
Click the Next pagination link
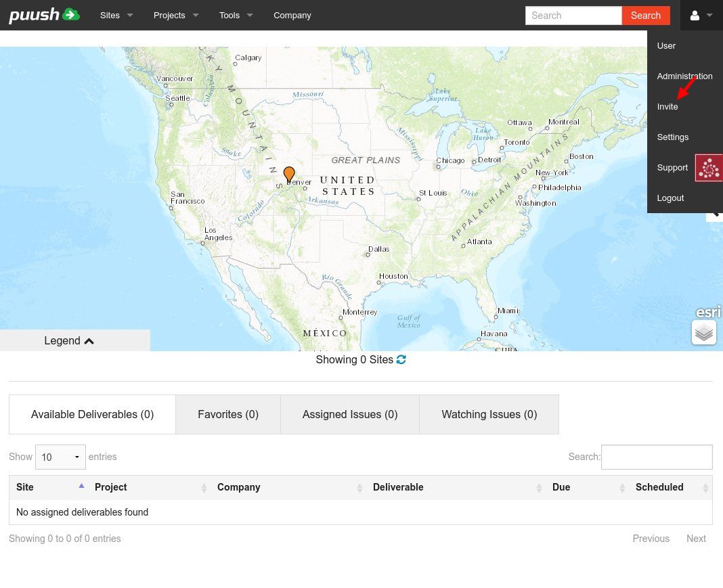point(696,539)
